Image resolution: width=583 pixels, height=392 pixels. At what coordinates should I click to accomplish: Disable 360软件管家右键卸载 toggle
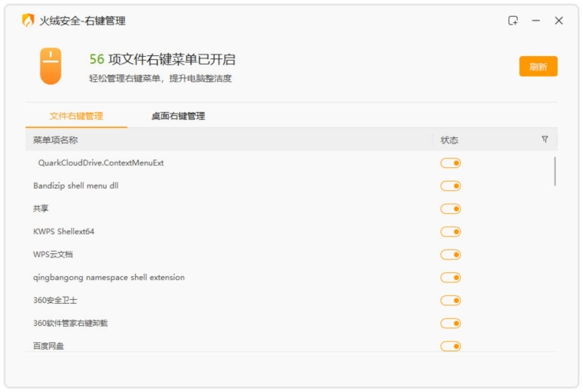(x=450, y=323)
